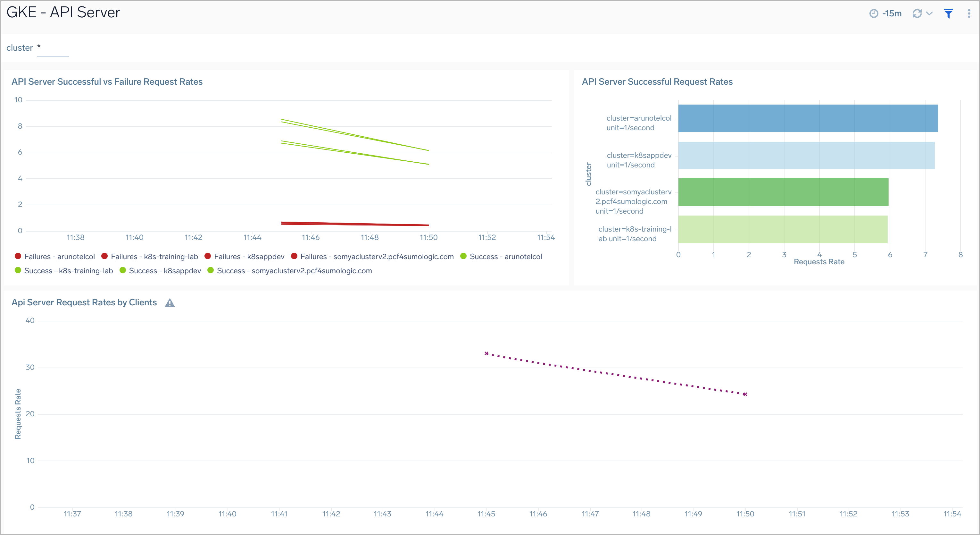Click the green dot for Success - arunotelcol
Image resolution: width=980 pixels, height=535 pixels.
(463, 256)
